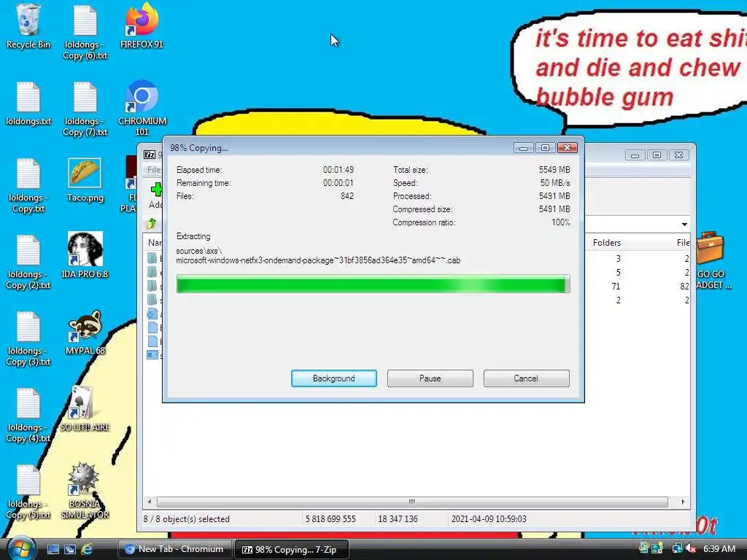
Task: Click the 98% Copying... 7-Zip taskbar button
Action: tap(292, 550)
